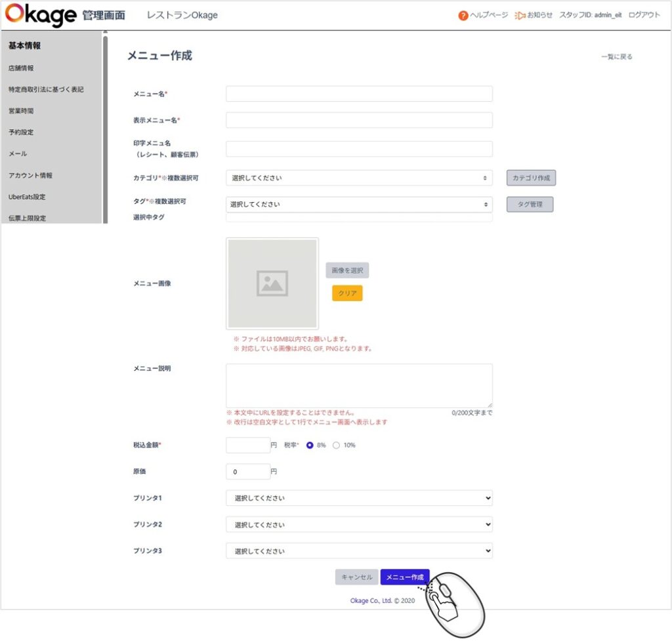Open the タグ selection dropdown
Screen dimensions: 672x641
pyautogui.click(x=359, y=205)
